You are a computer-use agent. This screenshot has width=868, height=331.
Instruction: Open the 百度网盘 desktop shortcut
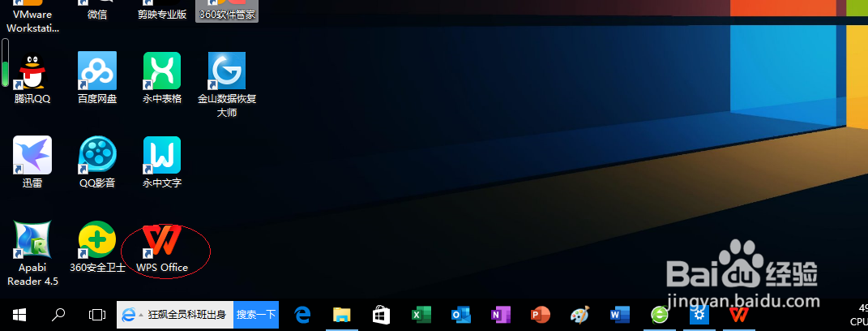point(97,71)
